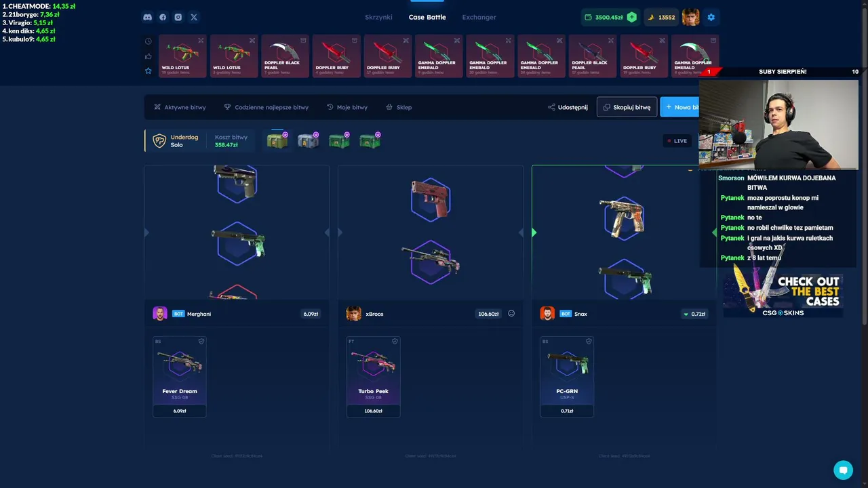Click the LIVE indicator badge
Viewport: 868px width, 488px height.
coord(677,141)
